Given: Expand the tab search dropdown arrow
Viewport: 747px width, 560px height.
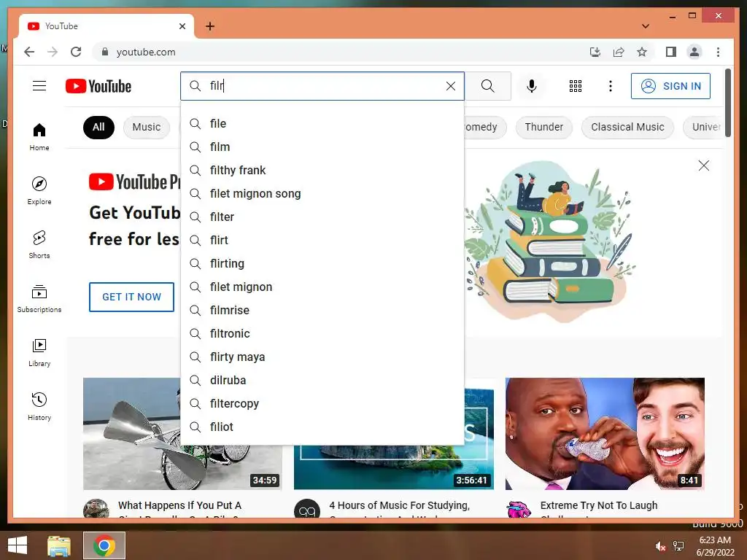Looking at the screenshot, I should [646, 26].
